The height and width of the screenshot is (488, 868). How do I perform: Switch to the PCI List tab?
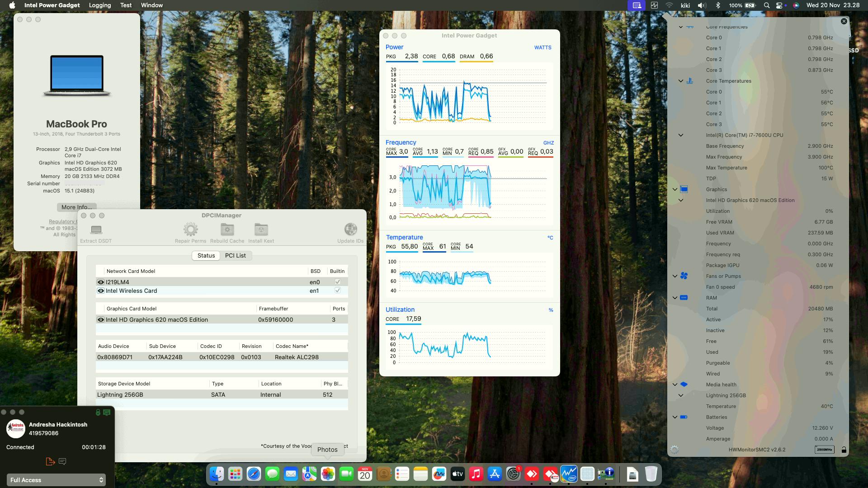[235, 255]
